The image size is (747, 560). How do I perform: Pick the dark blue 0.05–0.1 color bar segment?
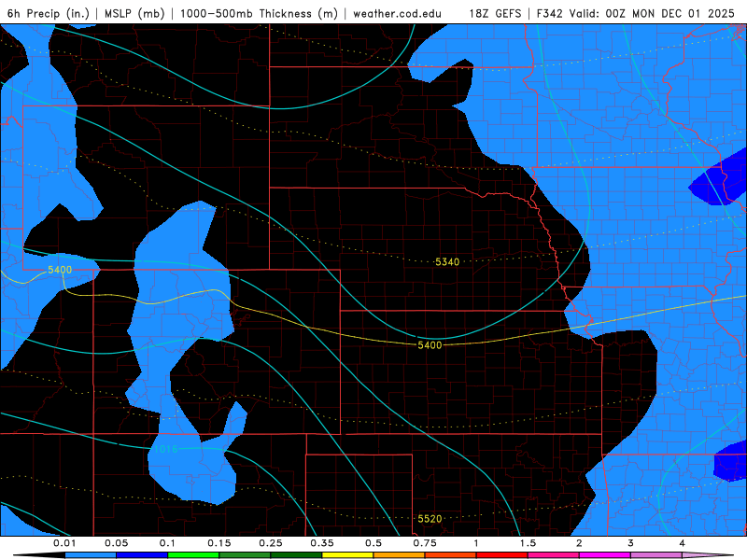pos(142,555)
